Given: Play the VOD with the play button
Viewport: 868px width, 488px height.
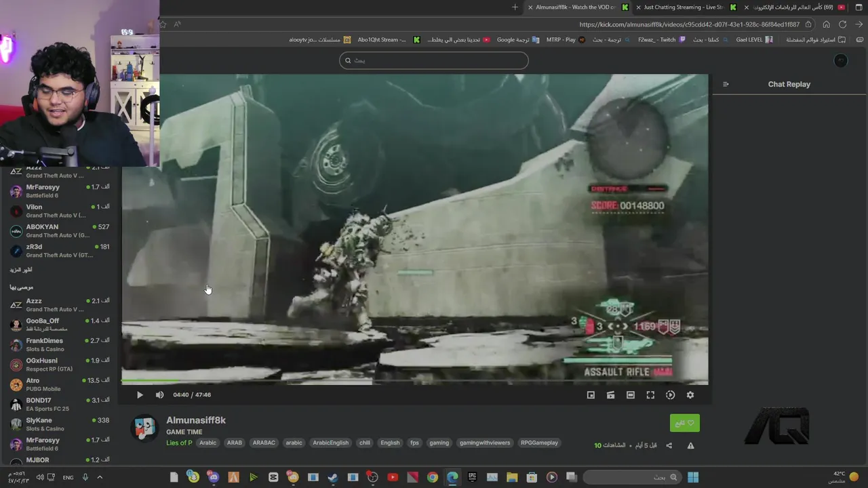Looking at the screenshot, I should 140,395.
